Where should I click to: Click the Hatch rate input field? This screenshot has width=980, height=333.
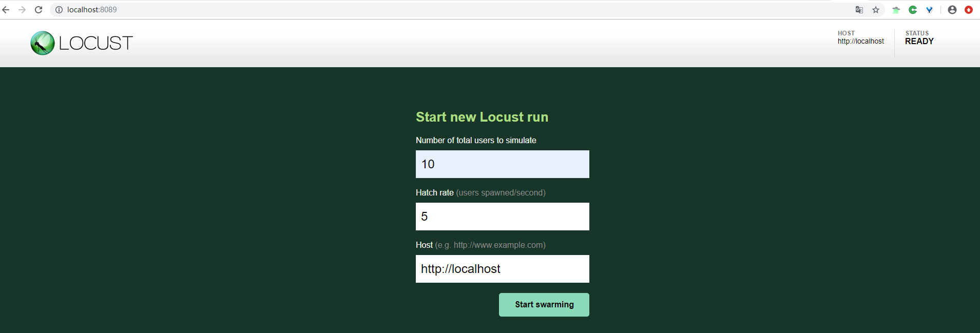503,217
